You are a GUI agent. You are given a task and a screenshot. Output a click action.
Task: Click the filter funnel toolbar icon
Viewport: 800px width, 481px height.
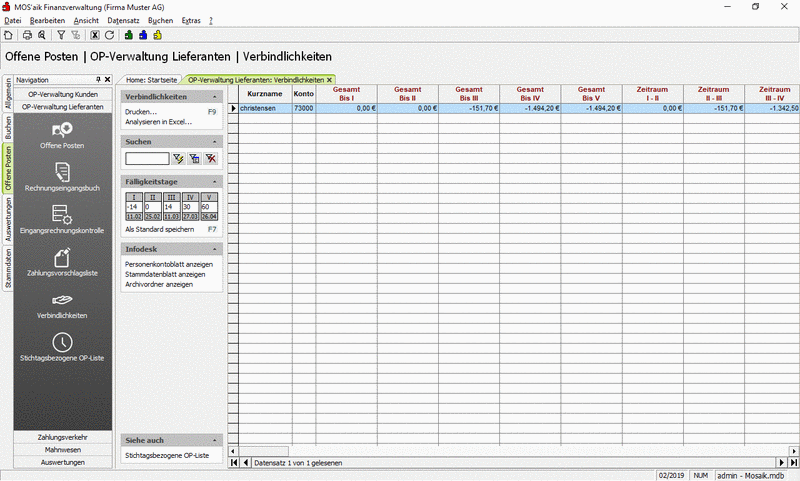(61, 35)
